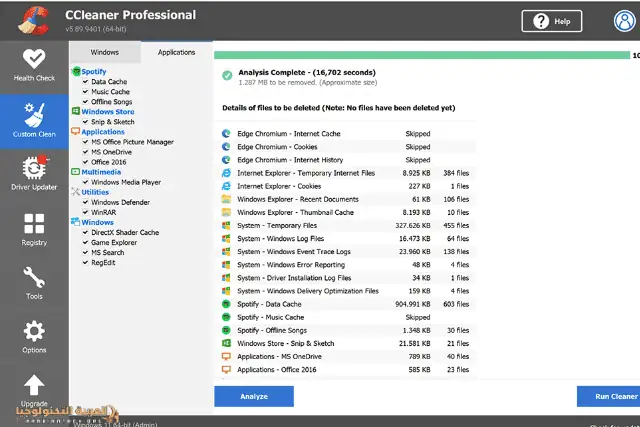Select System - Windows Error Reporting row

click(x=345, y=265)
